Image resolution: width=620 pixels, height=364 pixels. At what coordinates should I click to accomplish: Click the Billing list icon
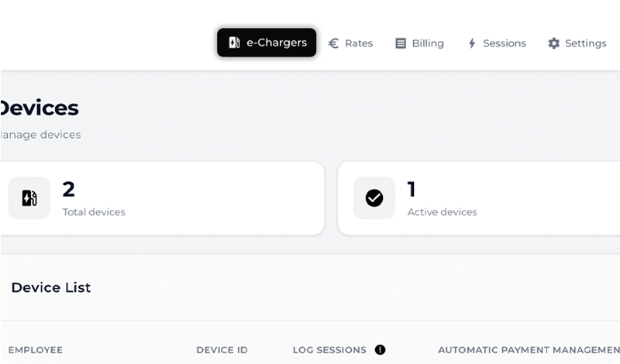(x=401, y=43)
